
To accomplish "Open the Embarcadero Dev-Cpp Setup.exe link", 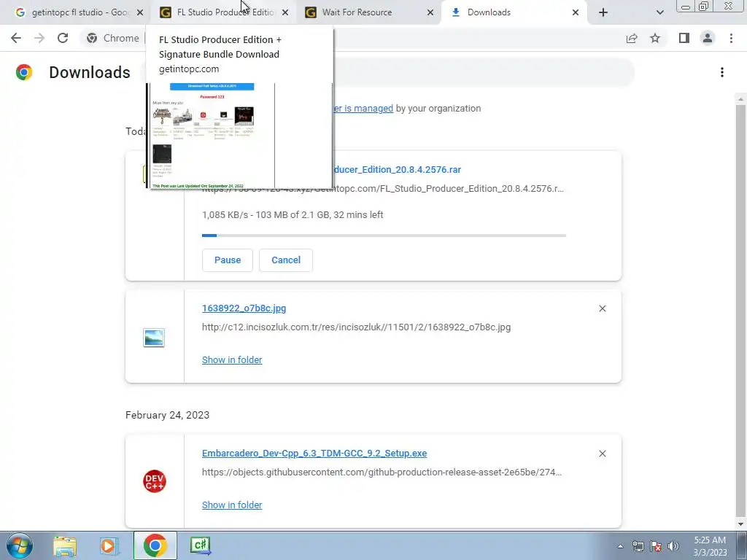I will (x=314, y=454).
